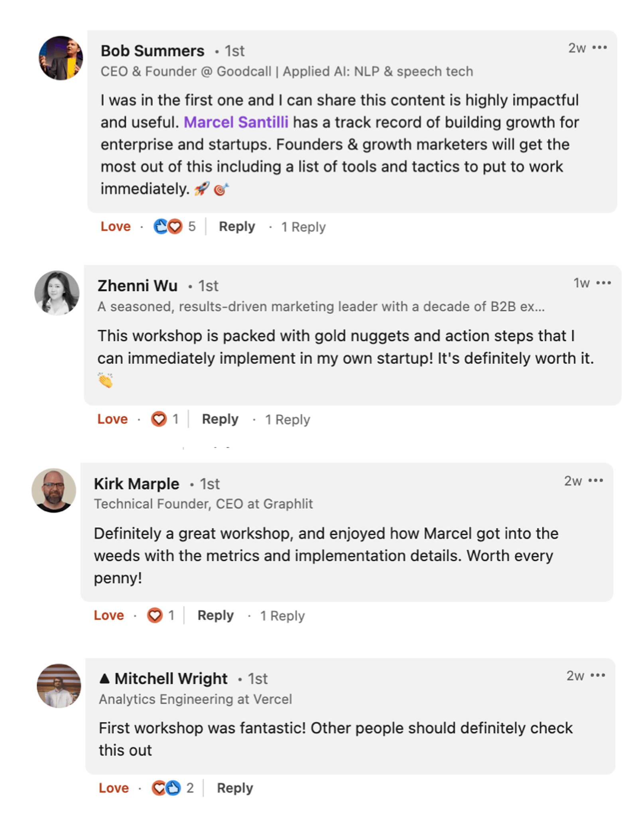The image size is (638, 840).
Task: Open three-dot menu on Bob Summers' comment
Action: (599, 48)
